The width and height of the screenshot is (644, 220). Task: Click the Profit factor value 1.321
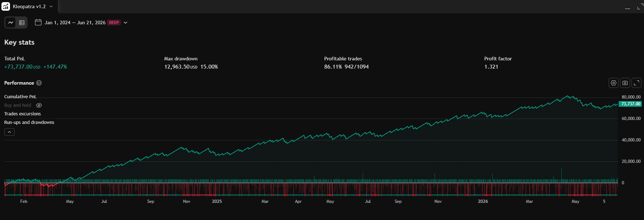click(491, 67)
